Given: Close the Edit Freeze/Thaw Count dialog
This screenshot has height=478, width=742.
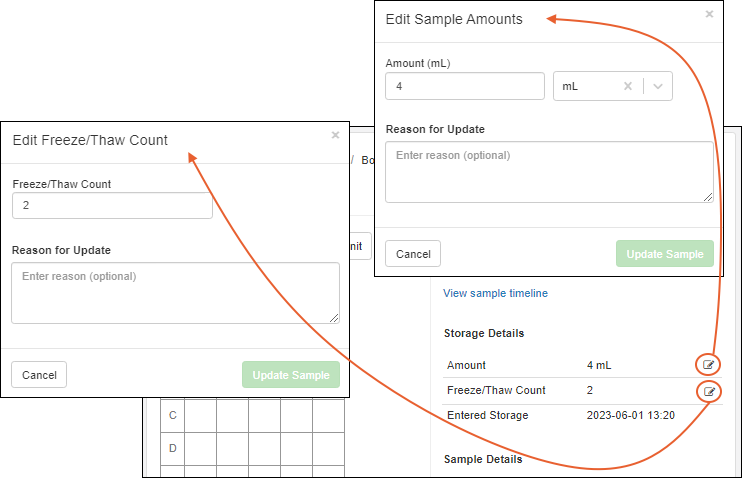Looking at the screenshot, I should (335, 136).
